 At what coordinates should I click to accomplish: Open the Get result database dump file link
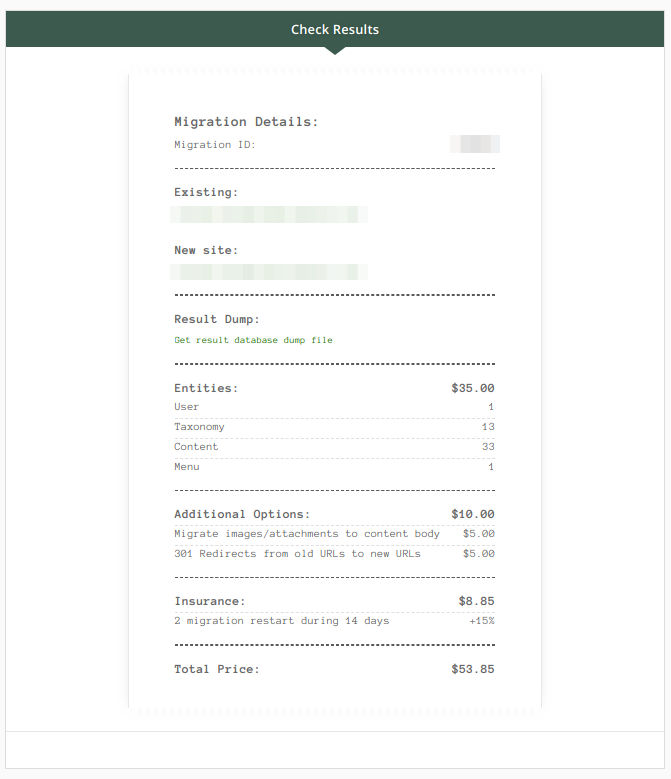(x=253, y=340)
